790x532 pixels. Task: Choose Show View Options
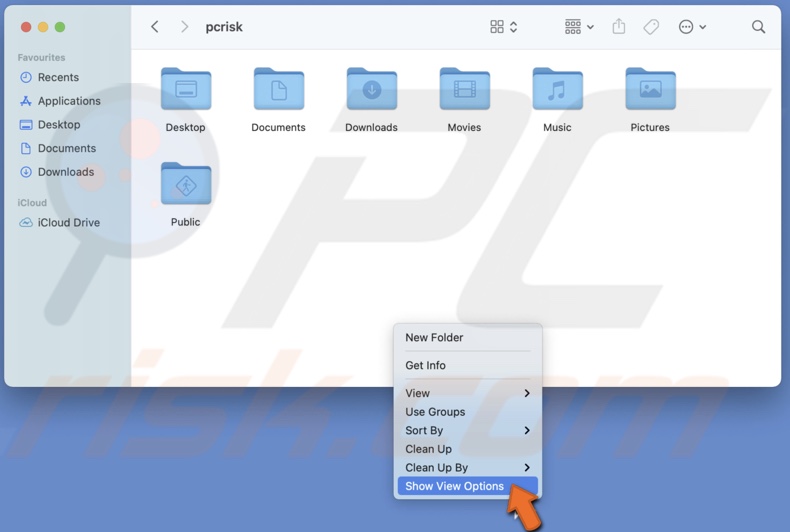468,486
